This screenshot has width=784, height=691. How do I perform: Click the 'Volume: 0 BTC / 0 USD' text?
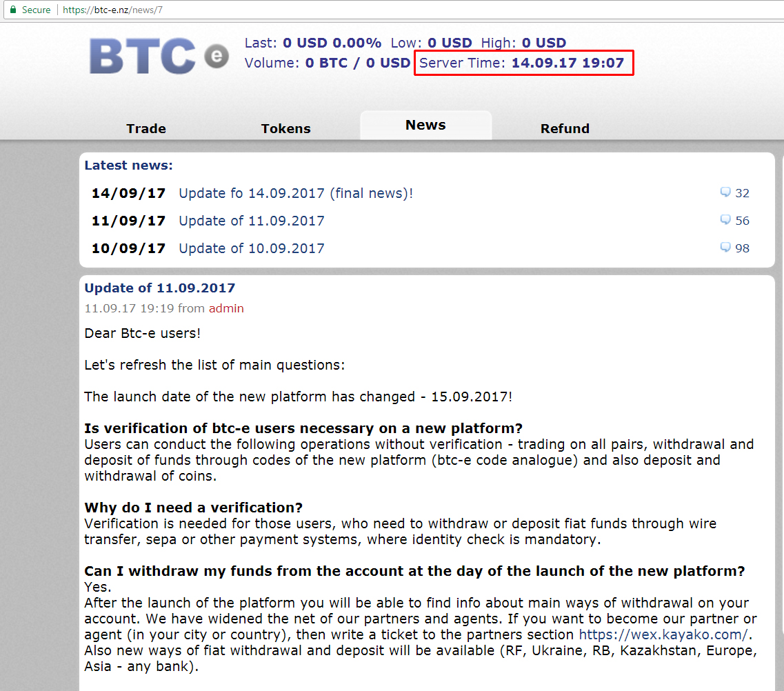[328, 63]
